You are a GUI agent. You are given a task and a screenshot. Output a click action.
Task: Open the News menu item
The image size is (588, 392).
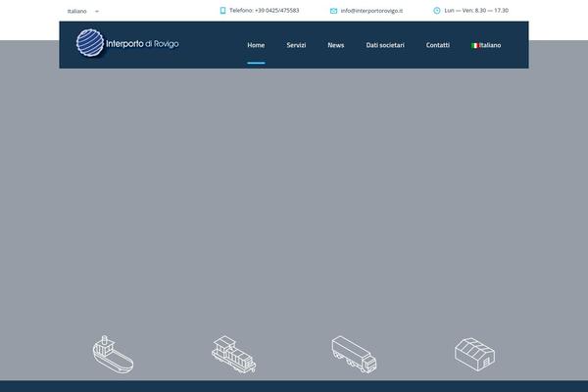(336, 45)
